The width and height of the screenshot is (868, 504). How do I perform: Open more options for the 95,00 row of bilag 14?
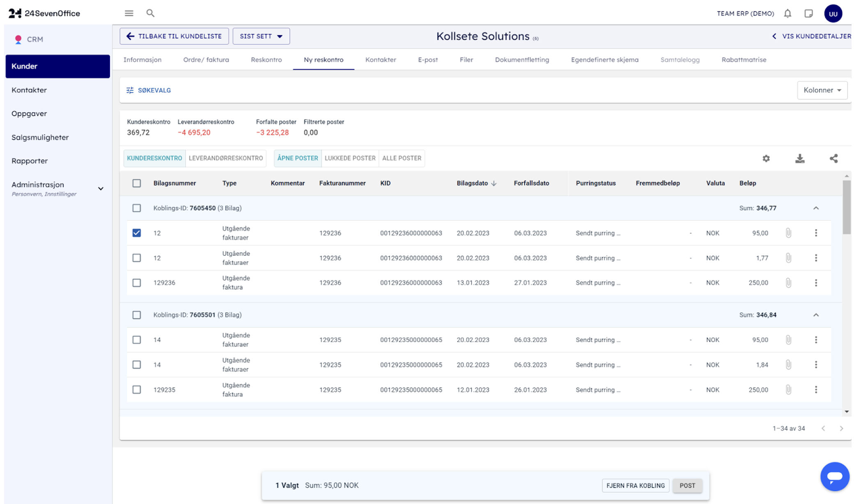[816, 340]
